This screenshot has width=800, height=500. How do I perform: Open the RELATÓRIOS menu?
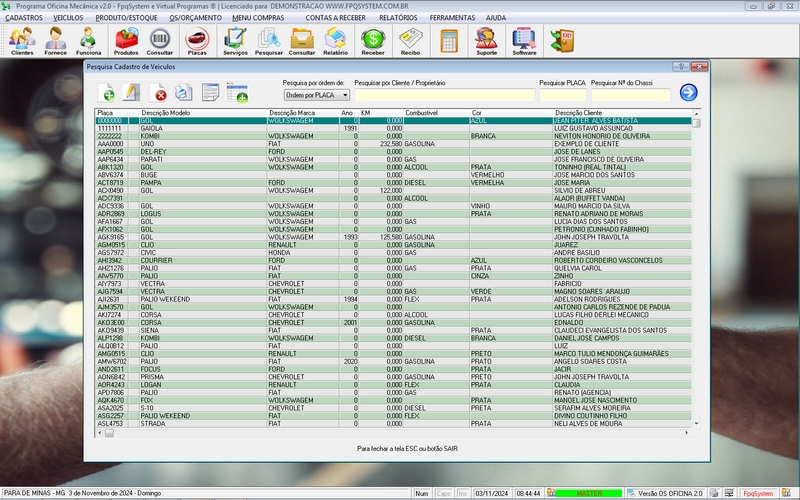398,18
